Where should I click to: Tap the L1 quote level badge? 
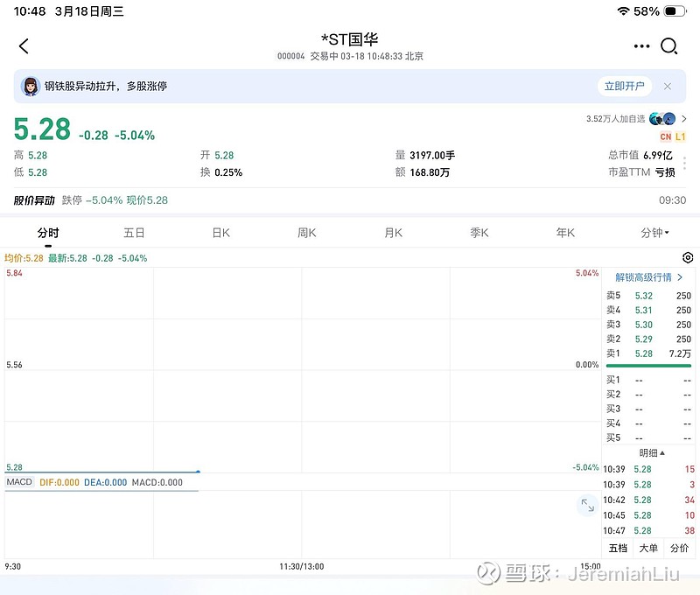[681, 137]
